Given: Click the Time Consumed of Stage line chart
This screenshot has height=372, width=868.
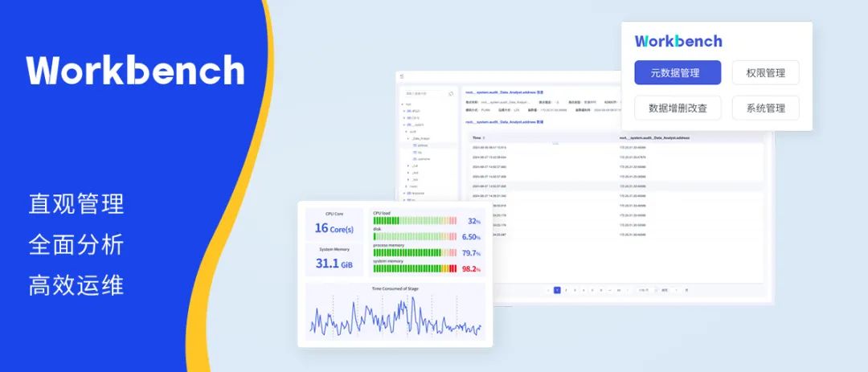Looking at the screenshot, I should pos(395,316).
